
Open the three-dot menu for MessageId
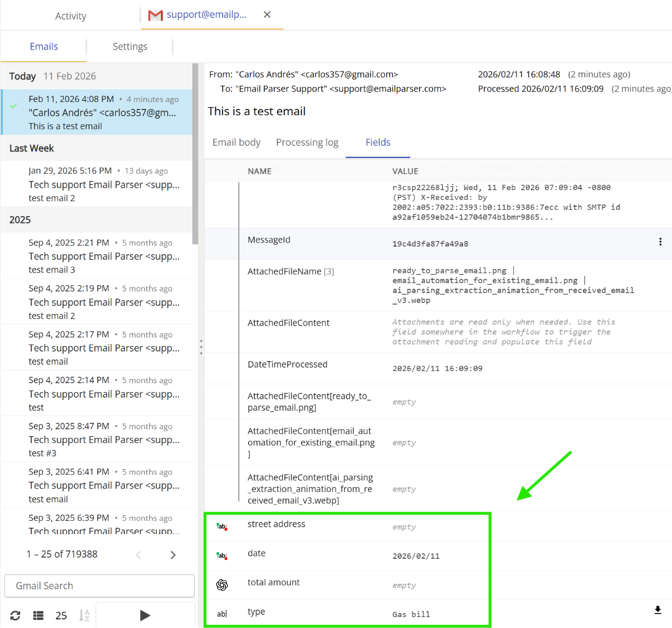click(x=660, y=241)
